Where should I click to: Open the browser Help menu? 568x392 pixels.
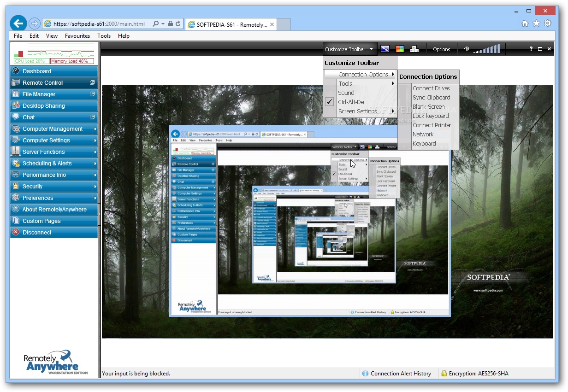click(x=124, y=35)
